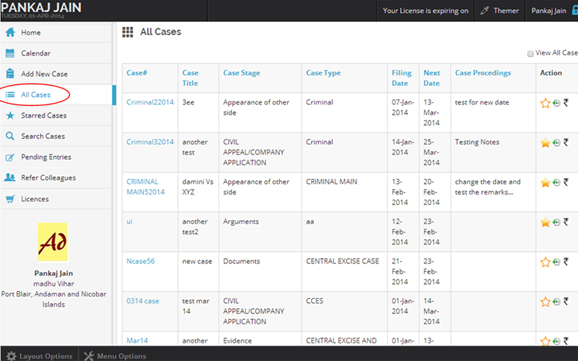
Task: Open Refer Colleagues section
Action: click(56, 178)
